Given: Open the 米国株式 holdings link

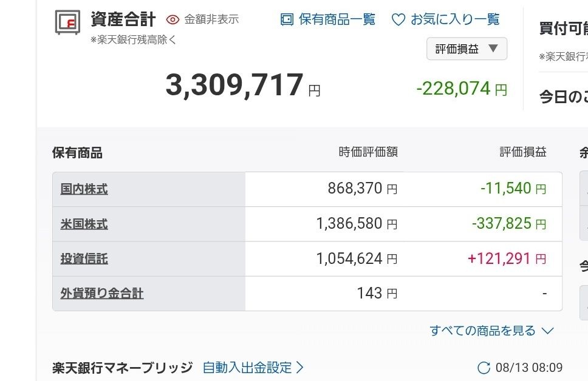Looking at the screenshot, I should click(84, 224).
